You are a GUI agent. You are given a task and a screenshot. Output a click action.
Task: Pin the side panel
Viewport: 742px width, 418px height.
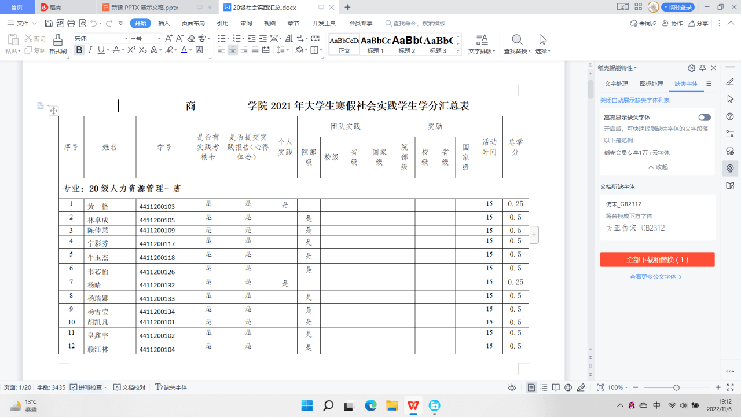[x=702, y=68]
